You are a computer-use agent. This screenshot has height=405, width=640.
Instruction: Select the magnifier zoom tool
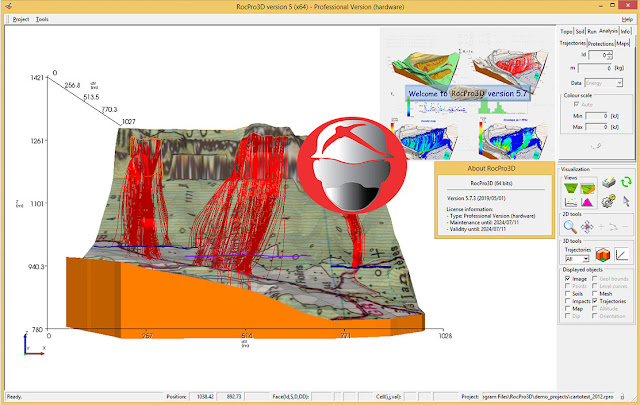point(570,227)
